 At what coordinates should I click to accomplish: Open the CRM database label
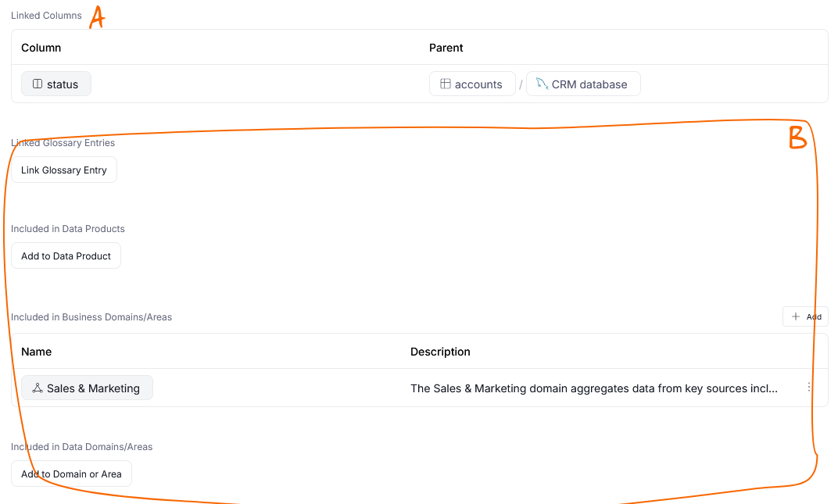point(589,84)
